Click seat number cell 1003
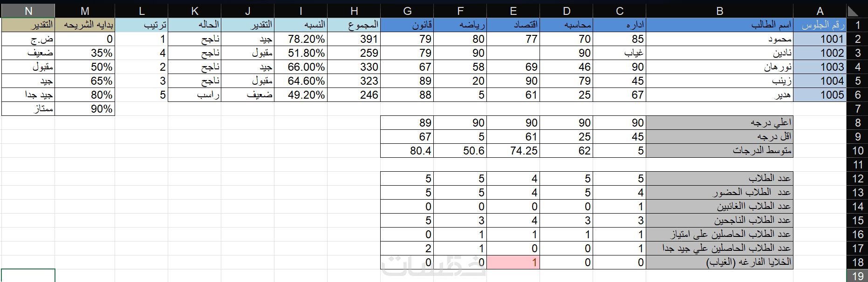 (x=820, y=67)
